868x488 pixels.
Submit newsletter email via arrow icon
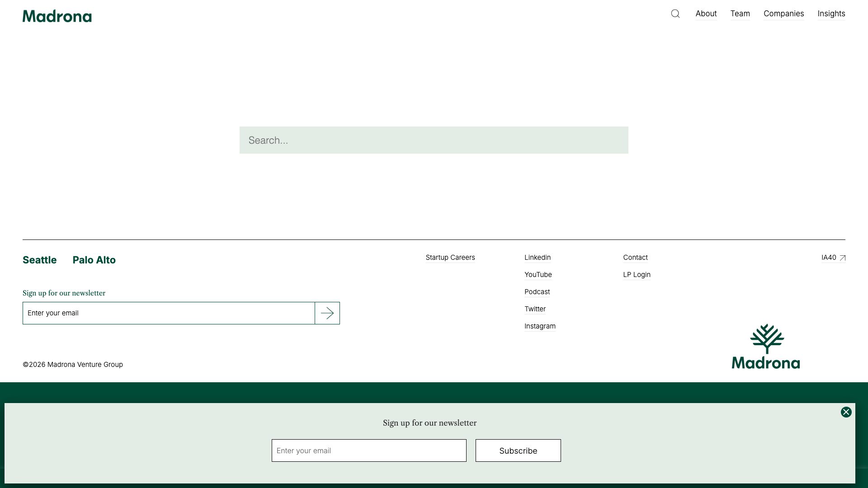click(x=327, y=313)
